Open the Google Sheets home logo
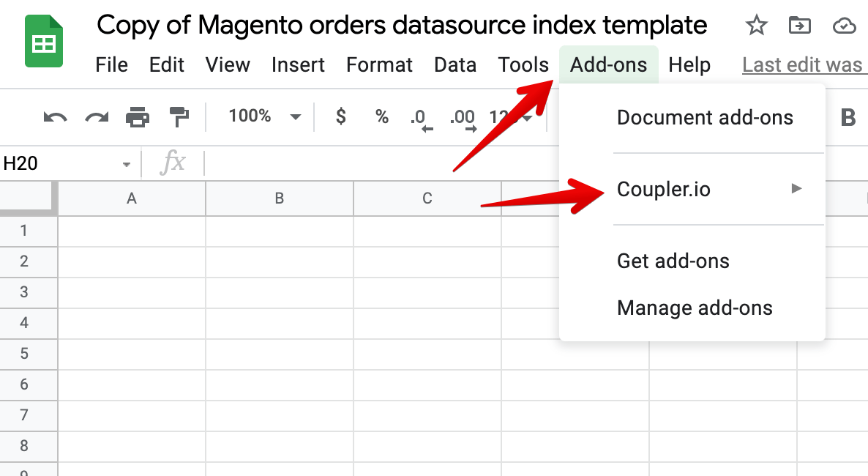The height and width of the screenshot is (476, 868). click(x=43, y=41)
